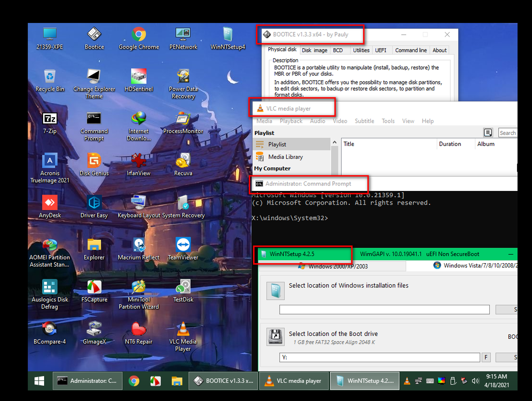Open the TeamViewer desktop shortcut

click(183, 249)
